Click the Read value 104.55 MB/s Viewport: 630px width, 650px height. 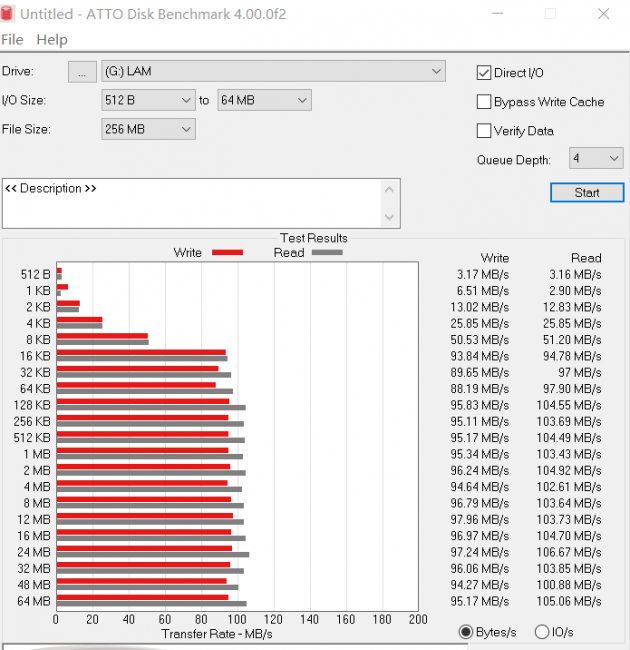coord(569,405)
